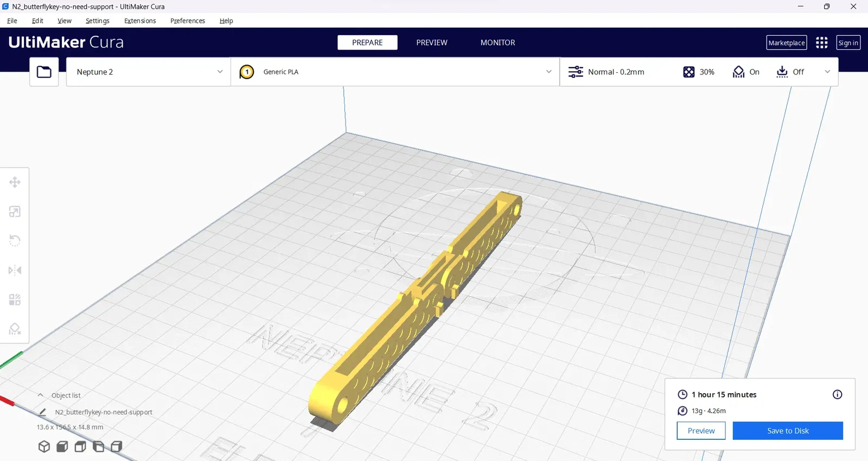This screenshot has height=461, width=868.
Task: Close the Cura window
Action: tap(853, 7)
